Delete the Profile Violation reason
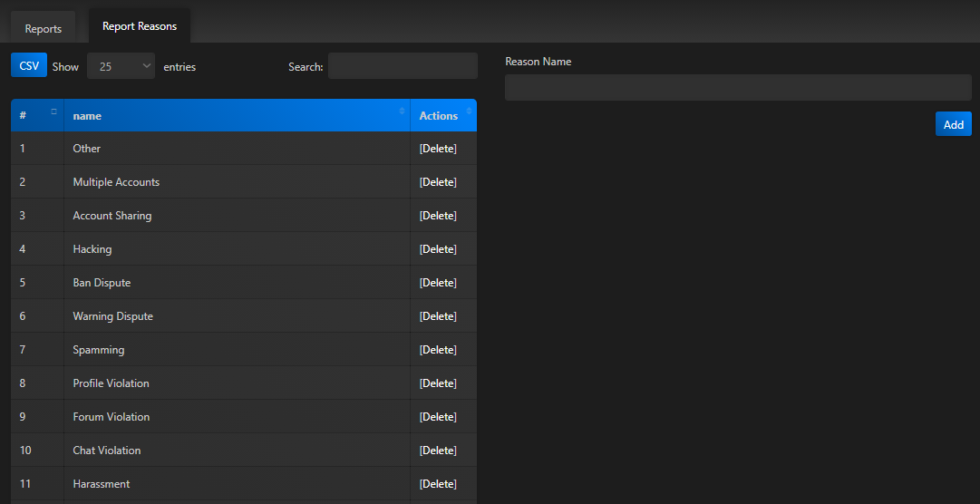 point(438,383)
